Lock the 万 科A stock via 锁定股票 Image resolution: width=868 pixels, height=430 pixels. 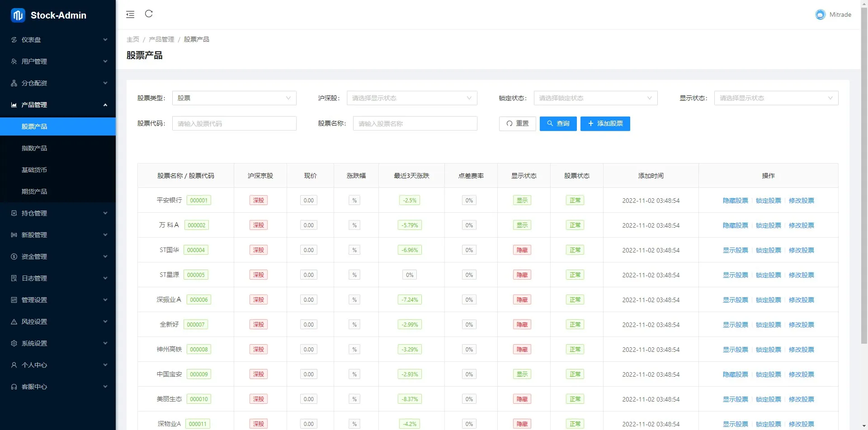(x=768, y=225)
